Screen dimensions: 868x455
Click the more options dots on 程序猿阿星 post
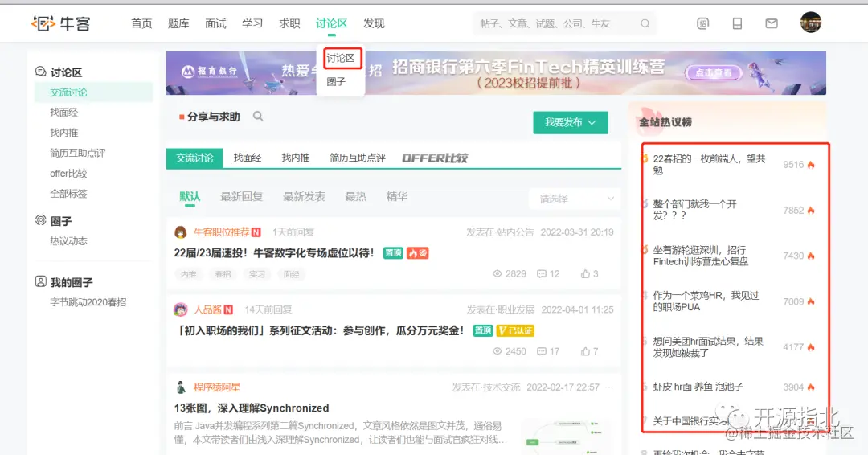[609, 387]
